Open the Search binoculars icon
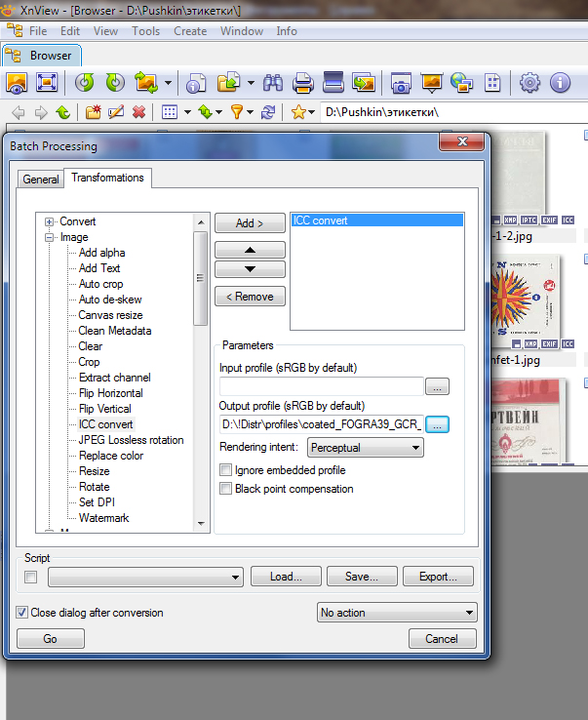The image size is (588, 720). (273, 83)
